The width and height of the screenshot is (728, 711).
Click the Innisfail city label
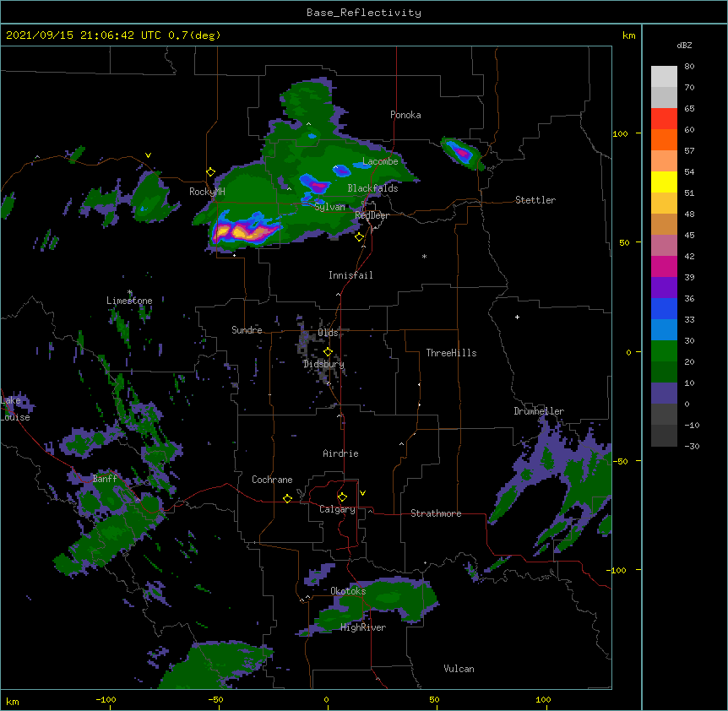(x=350, y=275)
